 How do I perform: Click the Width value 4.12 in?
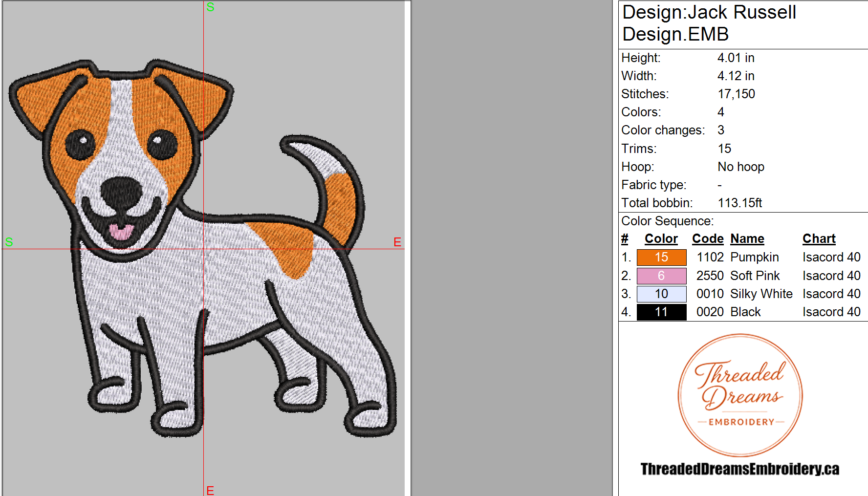point(736,76)
